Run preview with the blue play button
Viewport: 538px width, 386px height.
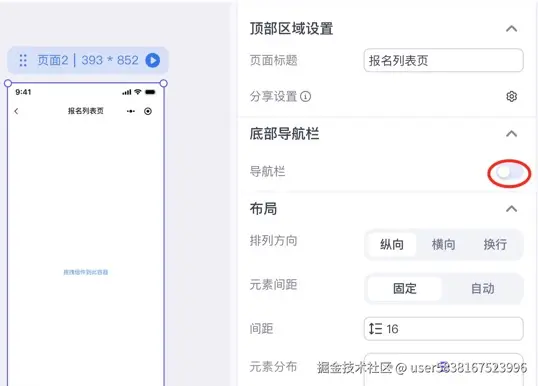pos(153,60)
